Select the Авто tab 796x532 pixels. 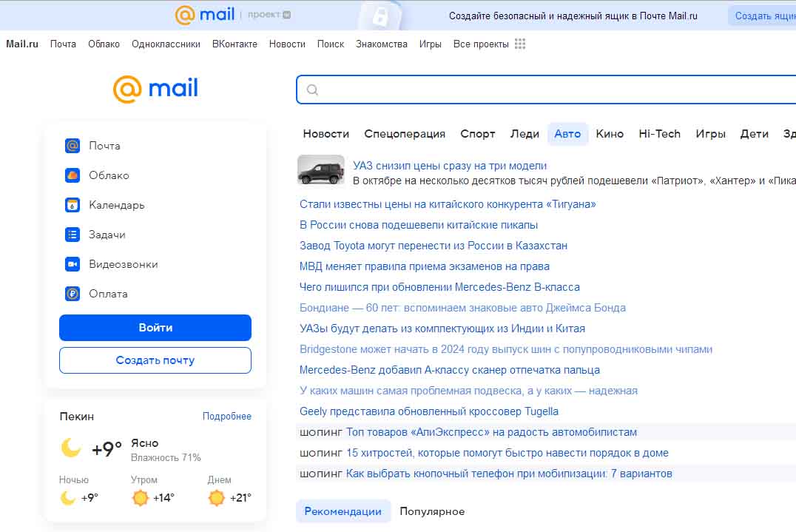pyautogui.click(x=567, y=134)
